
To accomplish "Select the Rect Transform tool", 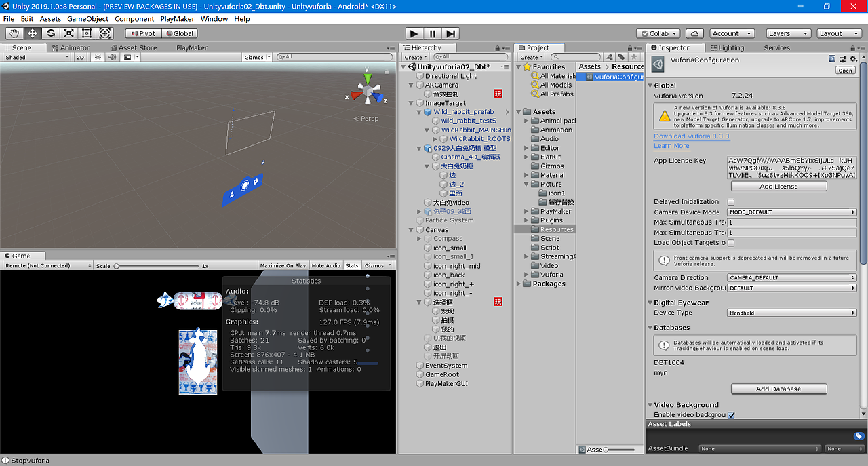I will 87,33.
